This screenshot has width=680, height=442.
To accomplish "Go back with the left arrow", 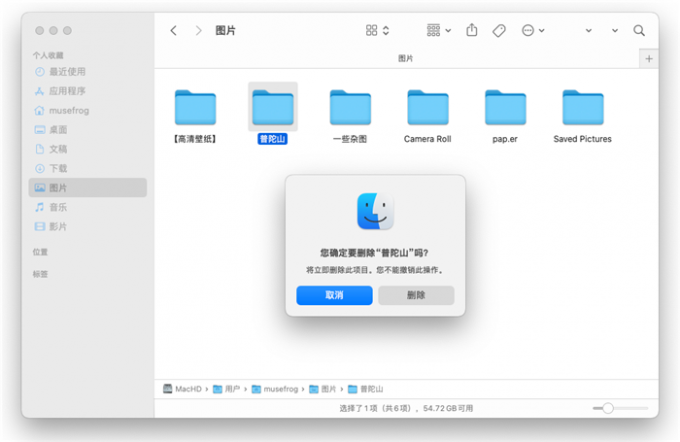I will coord(173,30).
